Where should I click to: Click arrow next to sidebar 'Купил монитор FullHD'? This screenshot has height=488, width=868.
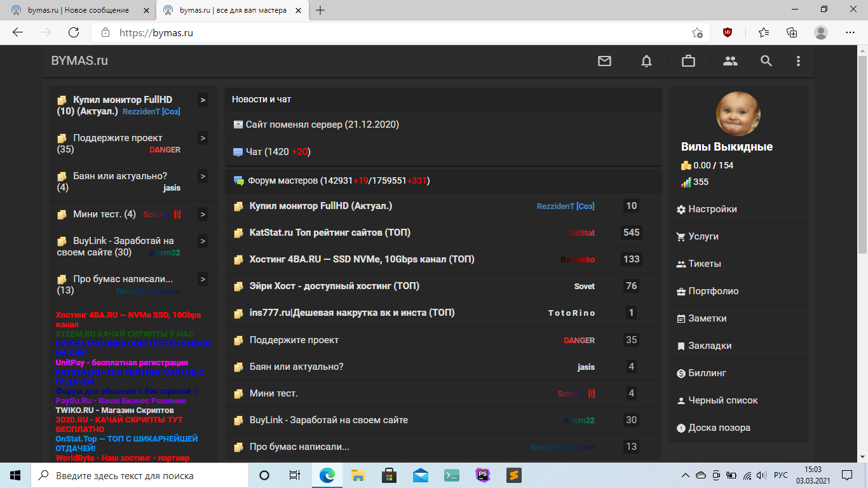click(x=203, y=100)
